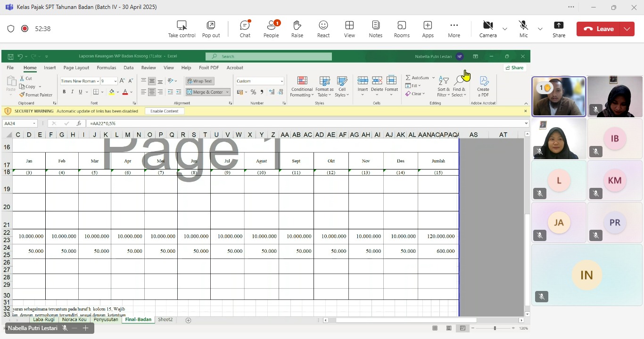This screenshot has height=339, width=644.
Task: Click the Excel zoom slider
Action: coord(495,328)
